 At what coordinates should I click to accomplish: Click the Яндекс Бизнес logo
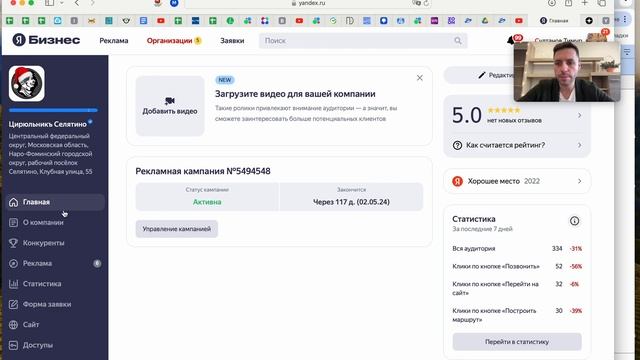coord(46,40)
